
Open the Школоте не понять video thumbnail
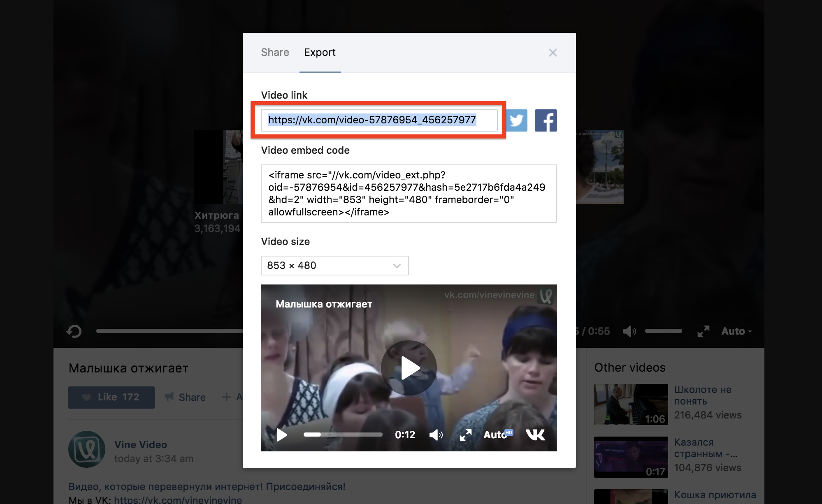pyautogui.click(x=631, y=405)
